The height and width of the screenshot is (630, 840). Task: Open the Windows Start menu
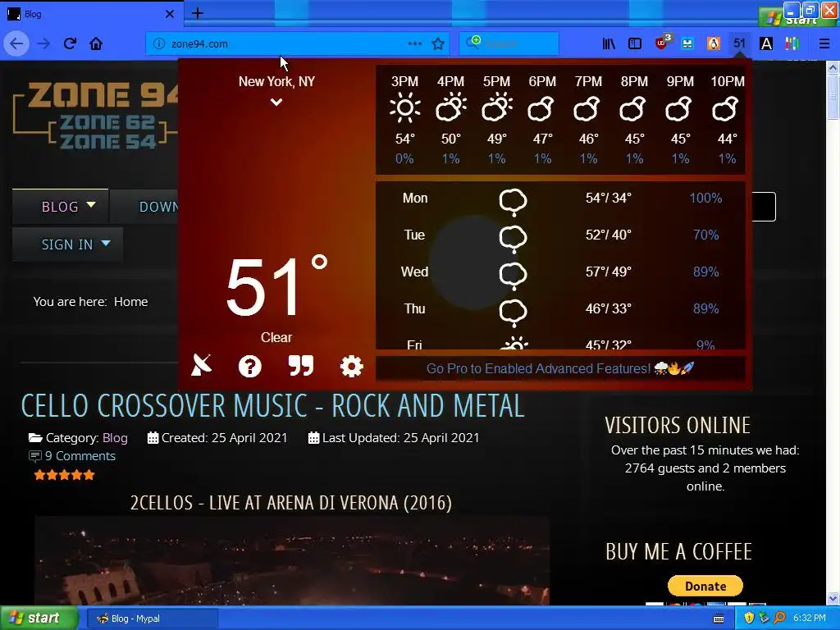(x=39, y=619)
